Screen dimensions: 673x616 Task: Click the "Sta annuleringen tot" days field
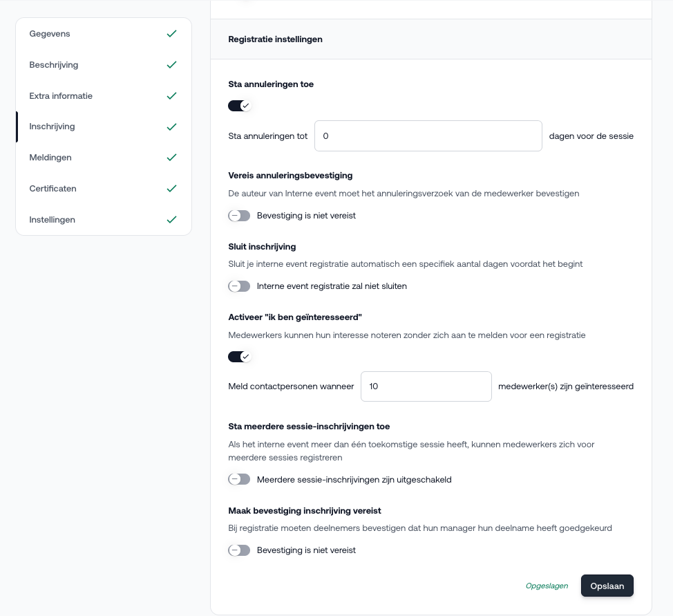[428, 136]
